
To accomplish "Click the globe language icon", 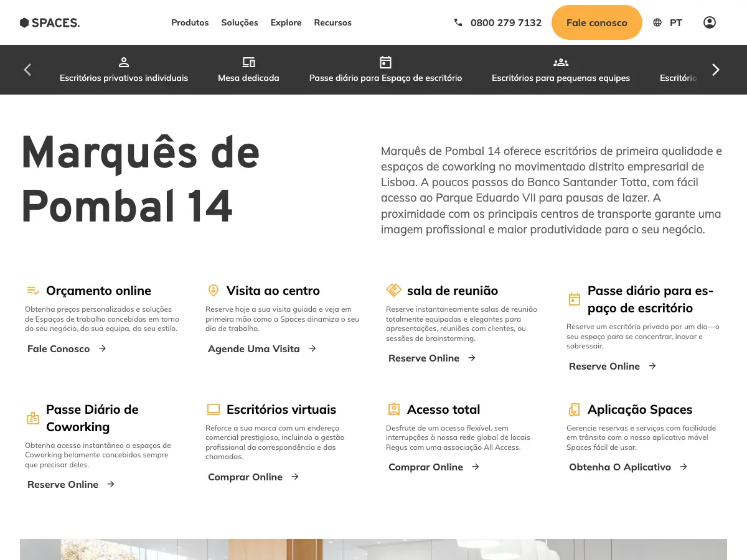I will tap(657, 22).
